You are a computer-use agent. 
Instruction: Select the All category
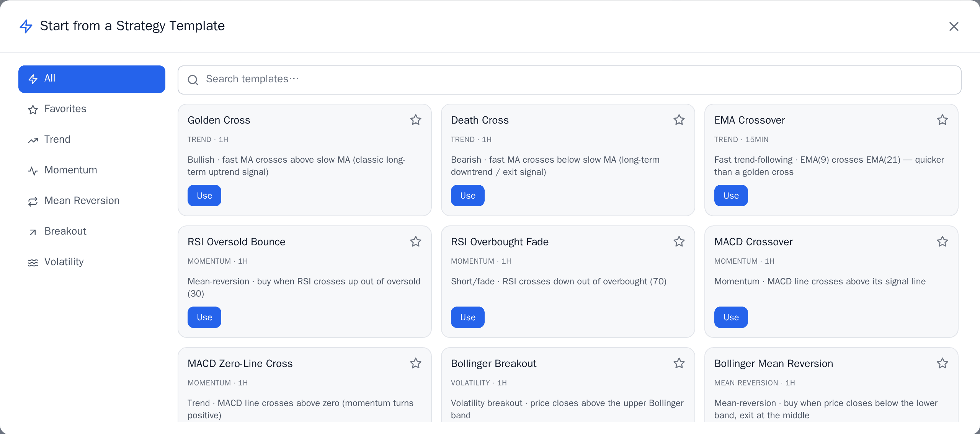pyautogui.click(x=92, y=79)
